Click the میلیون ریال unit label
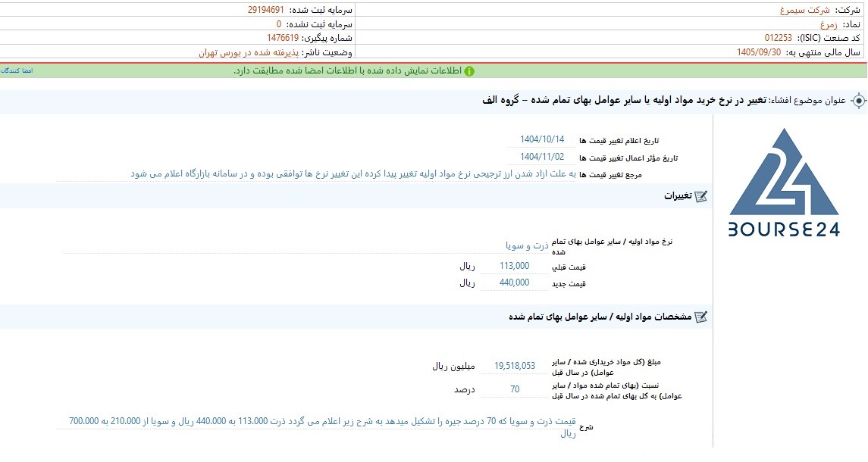868x462 pixels. pos(453,367)
